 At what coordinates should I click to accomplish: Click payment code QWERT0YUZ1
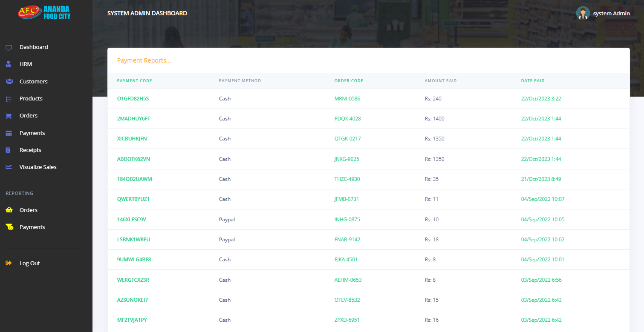[x=133, y=199]
